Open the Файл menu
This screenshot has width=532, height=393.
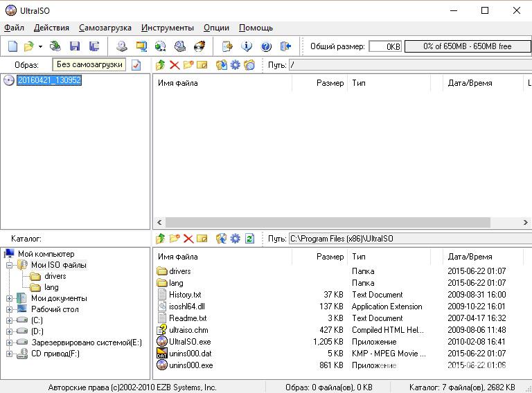click(x=14, y=28)
